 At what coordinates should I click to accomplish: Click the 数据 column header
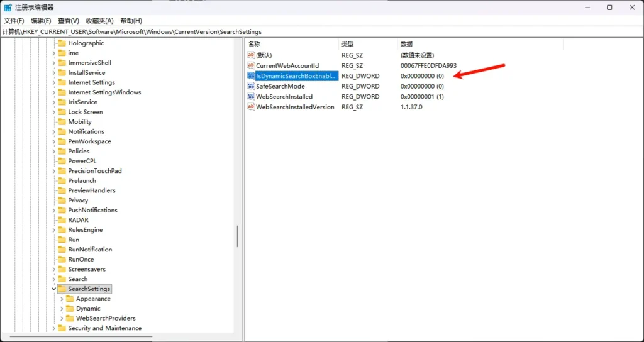[x=406, y=44]
